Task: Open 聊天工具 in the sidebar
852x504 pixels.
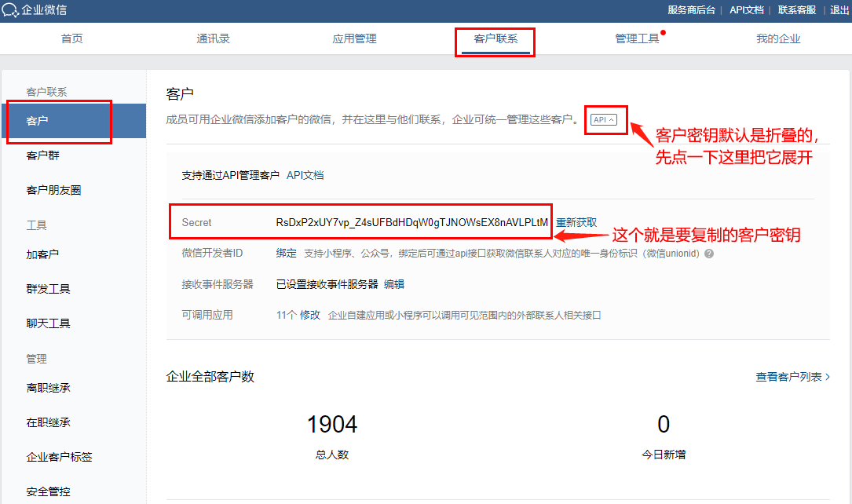Action: pyautogui.click(x=49, y=324)
